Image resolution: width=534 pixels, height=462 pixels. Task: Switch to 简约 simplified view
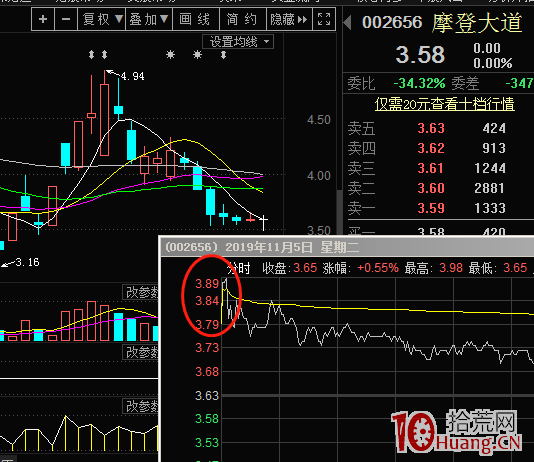242,19
